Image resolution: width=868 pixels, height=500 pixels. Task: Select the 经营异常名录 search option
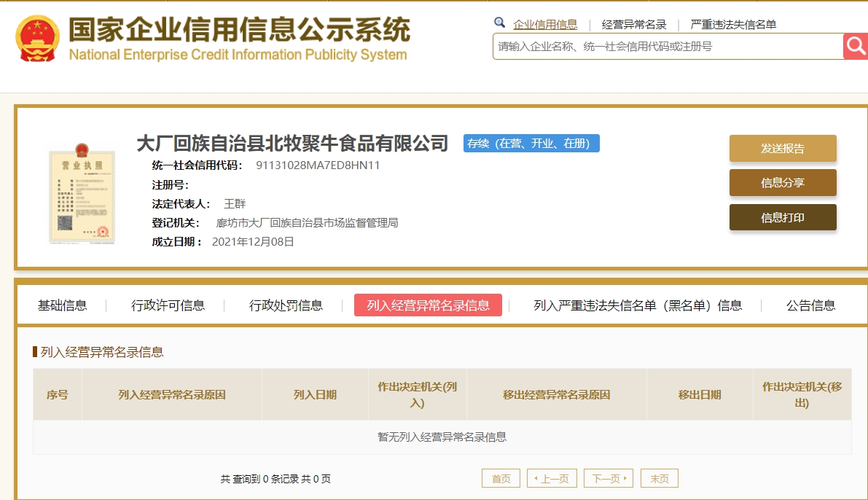click(634, 24)
